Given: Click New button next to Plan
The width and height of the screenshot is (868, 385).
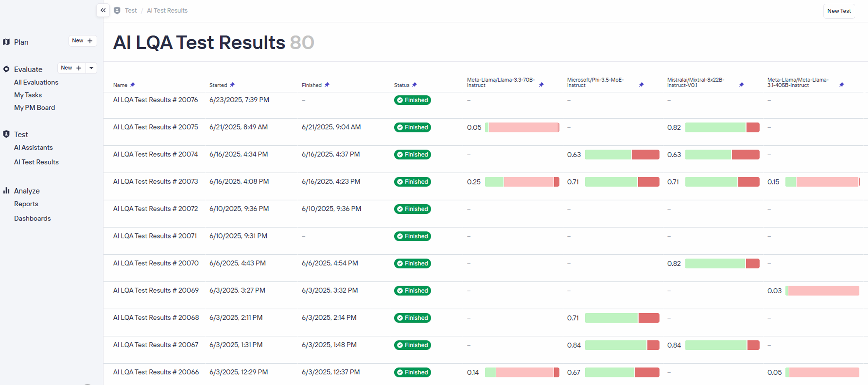Looking at the screenshot, I should coord(83,40).
